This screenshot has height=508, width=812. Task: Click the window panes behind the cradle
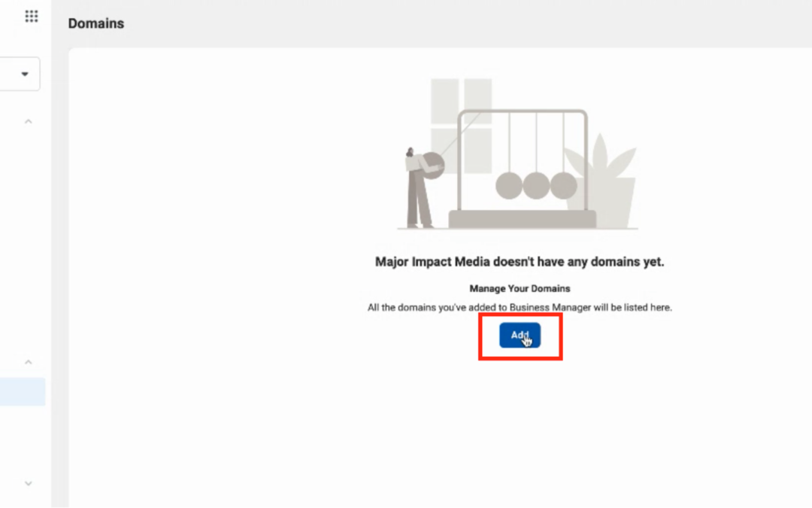coord(461,126)
